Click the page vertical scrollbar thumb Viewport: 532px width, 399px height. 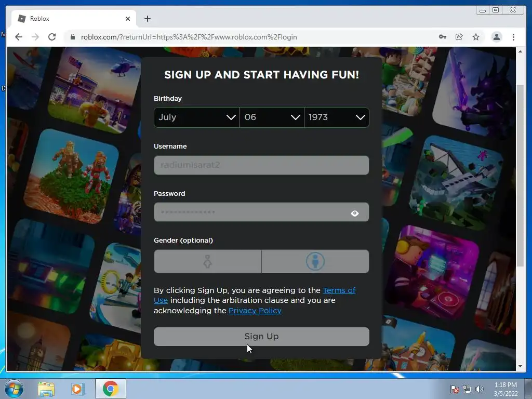pos(520,175)
